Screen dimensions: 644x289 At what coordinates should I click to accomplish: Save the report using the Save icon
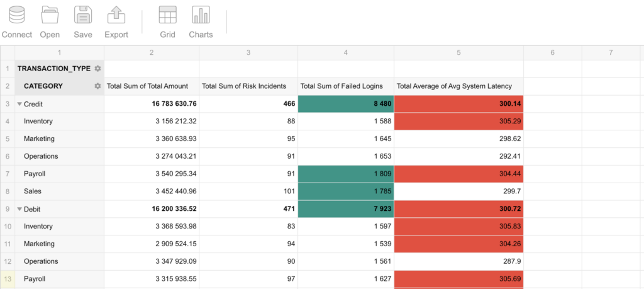(x=83, y=15)
